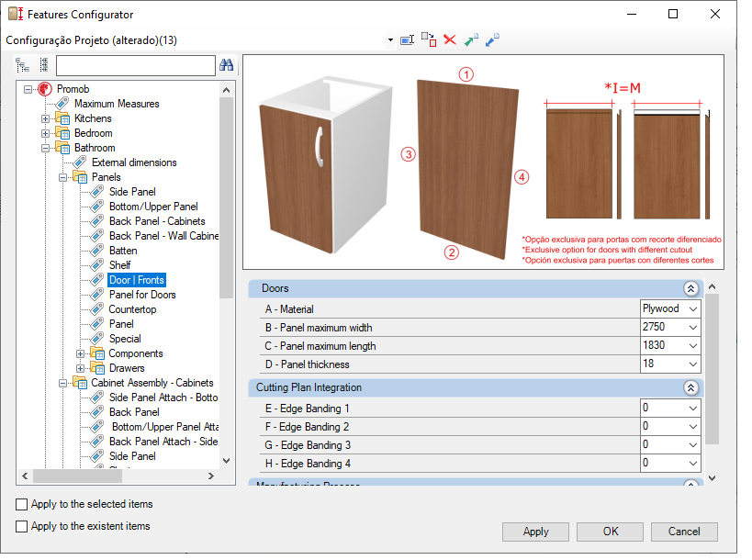752x560 pixels.
Task: Click the blue arrow import configuration icon
Action: (492, 39)
